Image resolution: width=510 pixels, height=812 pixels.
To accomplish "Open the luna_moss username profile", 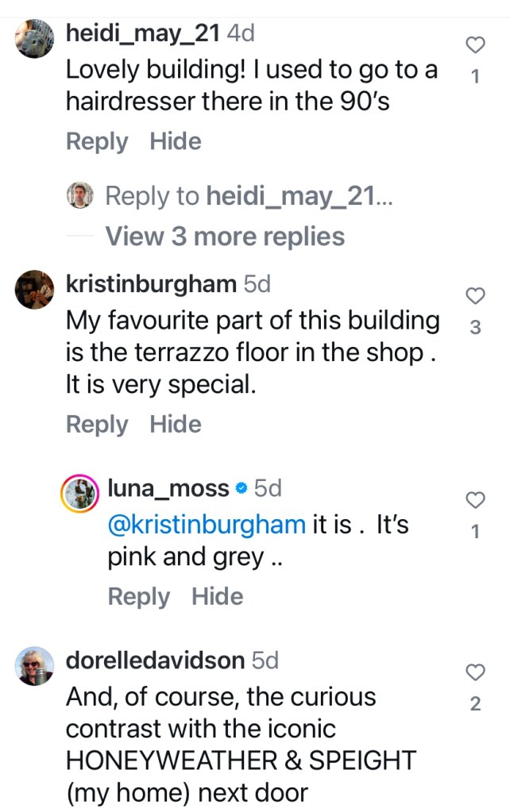I will [168, 488].
